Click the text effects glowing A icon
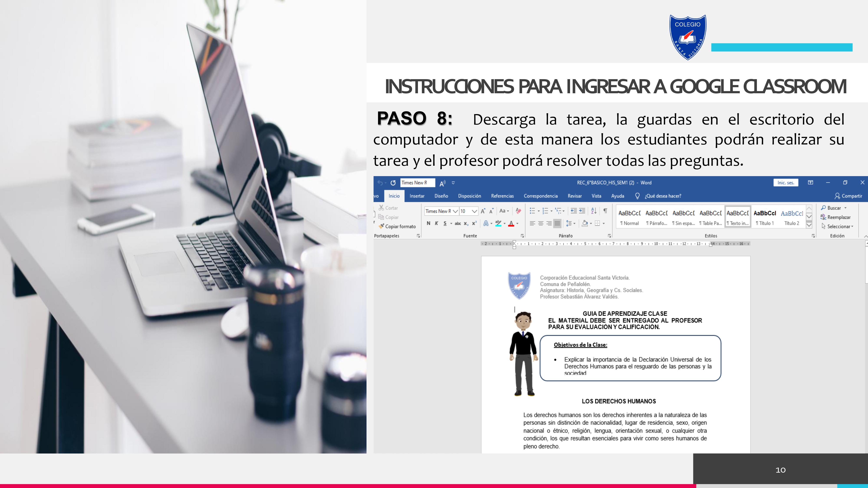Image resolution: width=868 pixels, height=488 pixels. click(x=486, y=223)
